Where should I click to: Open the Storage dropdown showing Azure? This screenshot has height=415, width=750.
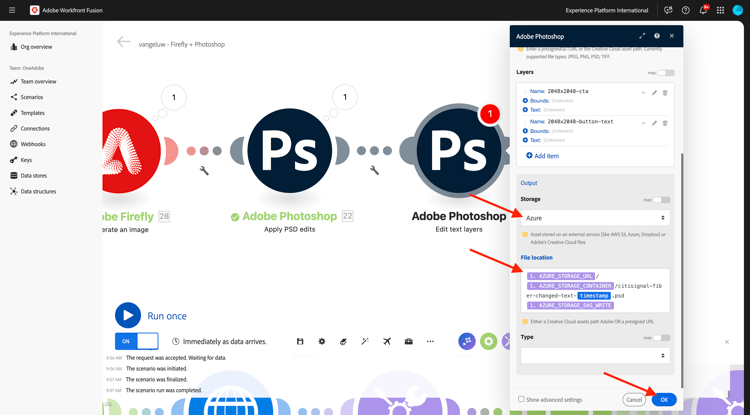pyautogui.click(x=595, y=218)
